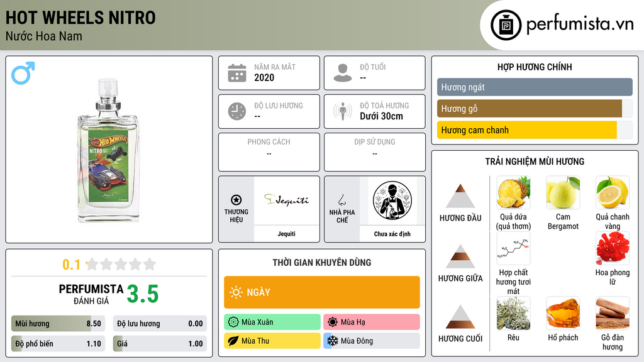This screenshot has width=644, height=362.
Task: Click the Hương gỗ accord bar
Action: point(535,109)
